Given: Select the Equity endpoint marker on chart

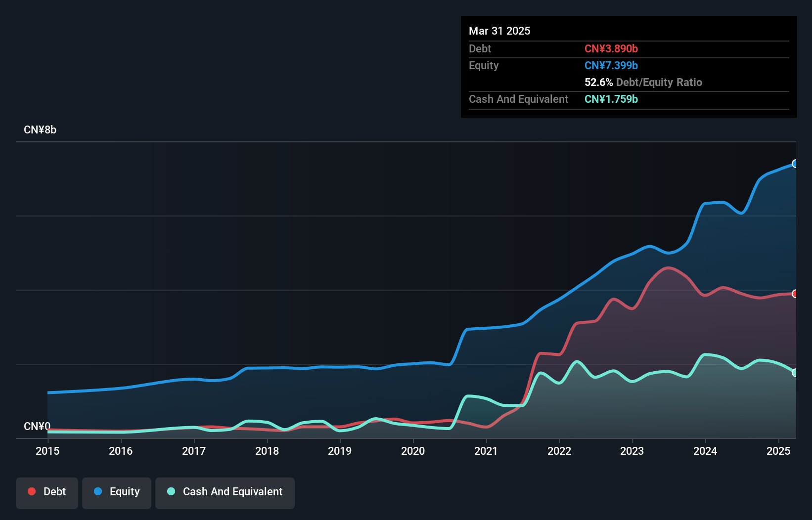Looking at the screenshot, I should 795,164.
